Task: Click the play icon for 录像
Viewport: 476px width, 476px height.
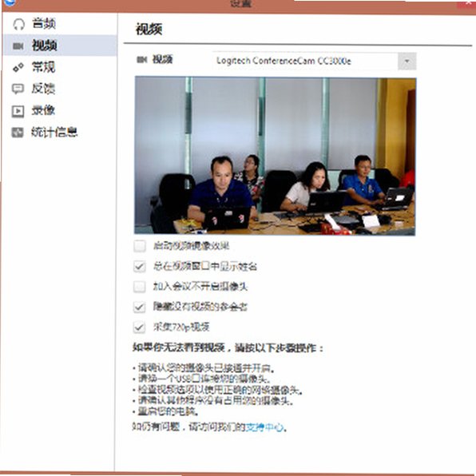Action: point(18,111)
